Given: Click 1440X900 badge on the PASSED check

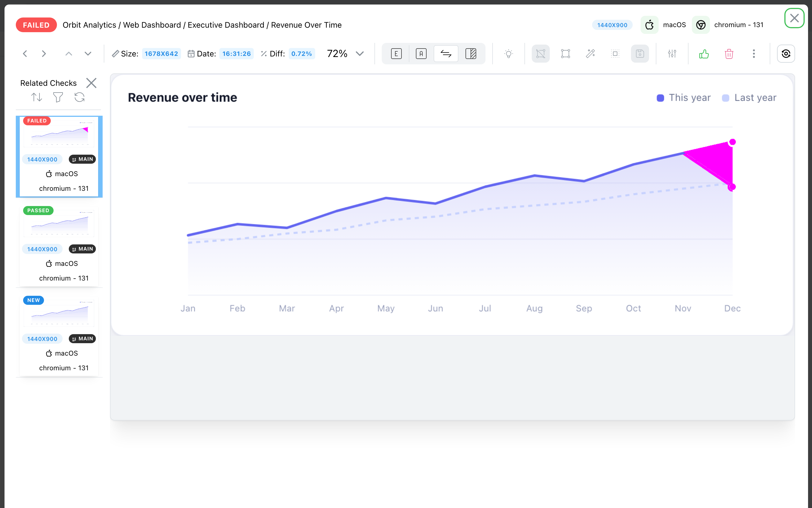Looking at the screenshot, I should pyautogui.click(x=42, y=249).
